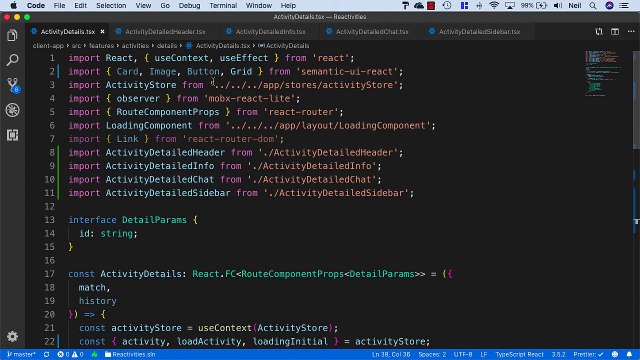This screenshot has width=640, height=360.
Task: Split the editor to the right
Action: (615, 31)
